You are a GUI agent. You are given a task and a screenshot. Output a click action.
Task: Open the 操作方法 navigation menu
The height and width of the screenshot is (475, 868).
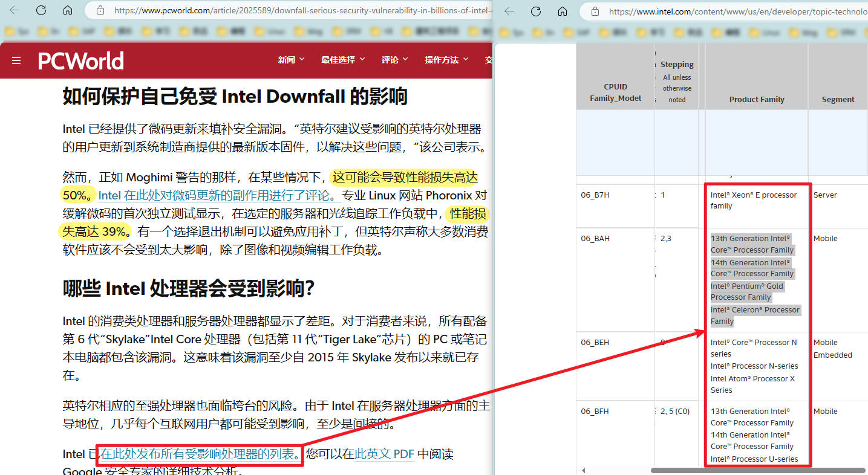pos(446,60)
